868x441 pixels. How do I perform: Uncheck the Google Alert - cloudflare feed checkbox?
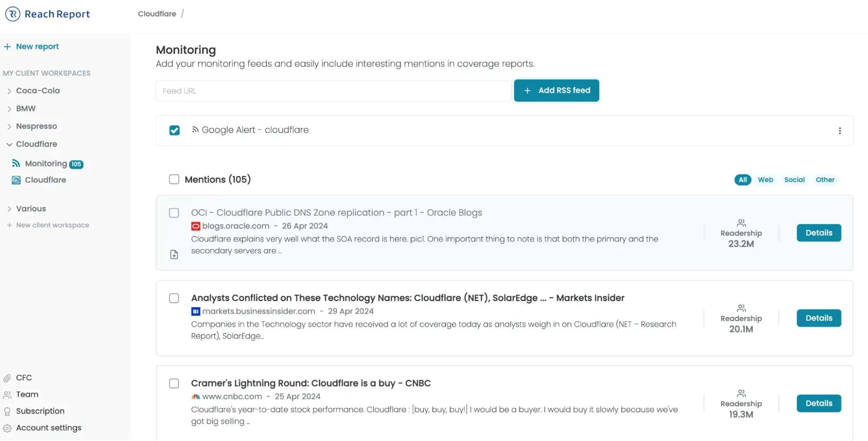[x=175, y=130]
